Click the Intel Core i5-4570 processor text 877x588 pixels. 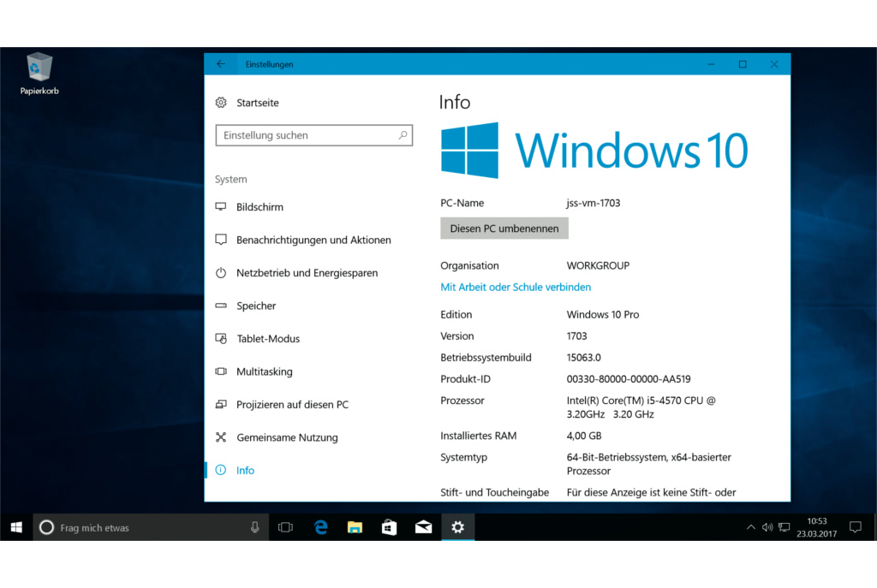click(641, 407)
